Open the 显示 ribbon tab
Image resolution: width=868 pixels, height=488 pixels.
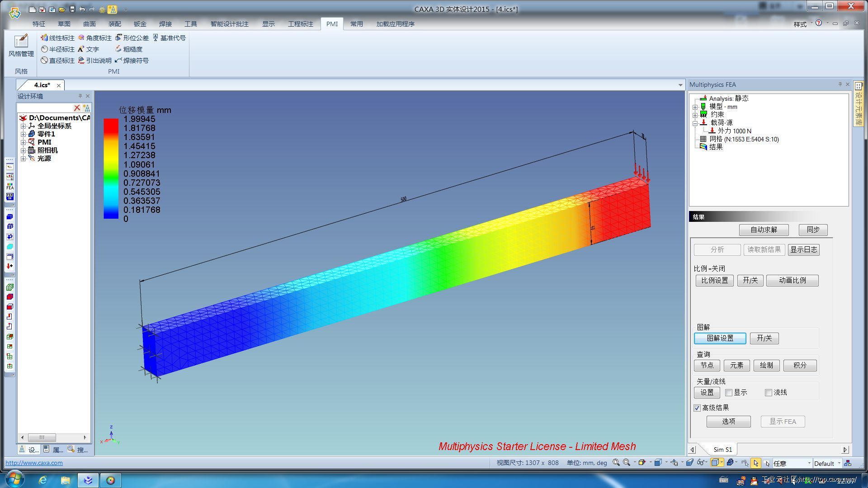point(269,24)
